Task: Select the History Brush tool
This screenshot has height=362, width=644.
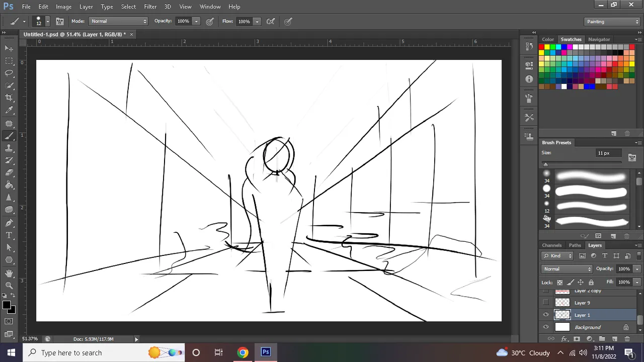Action: pos(9,160)
